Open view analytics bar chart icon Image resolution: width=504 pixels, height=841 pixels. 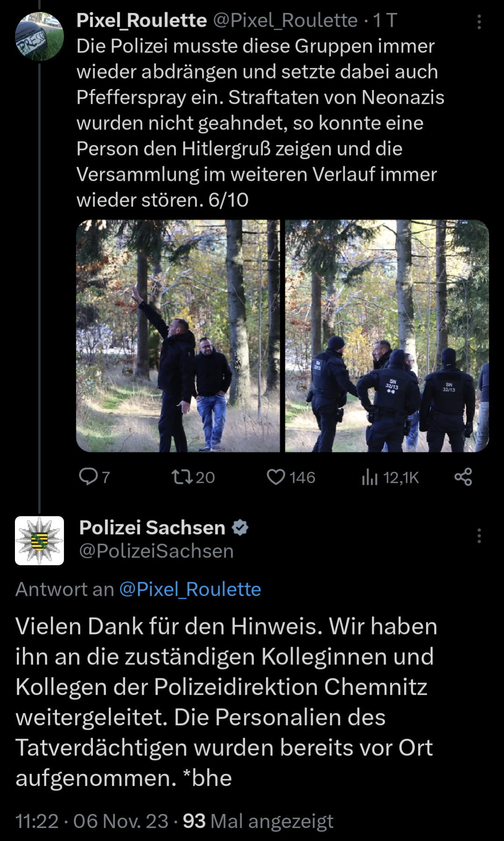click(x=369, y=477)
